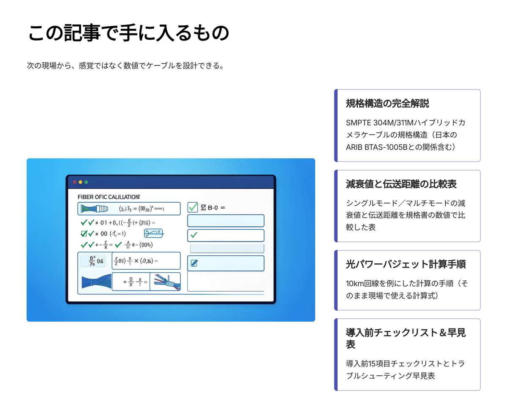This screenshot has height=420, width=507.
Task: Open the 光パワーバジェット計算手順 card title
Action: tap(406, 264)
